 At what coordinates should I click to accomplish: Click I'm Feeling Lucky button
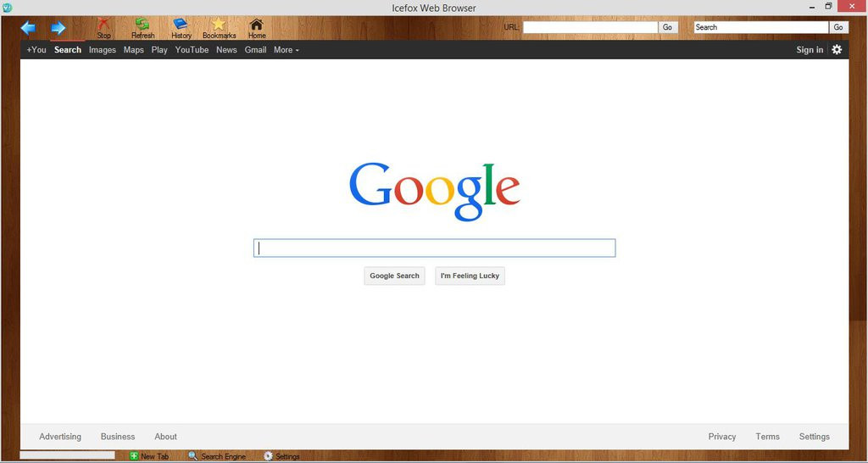click(470, 276)
